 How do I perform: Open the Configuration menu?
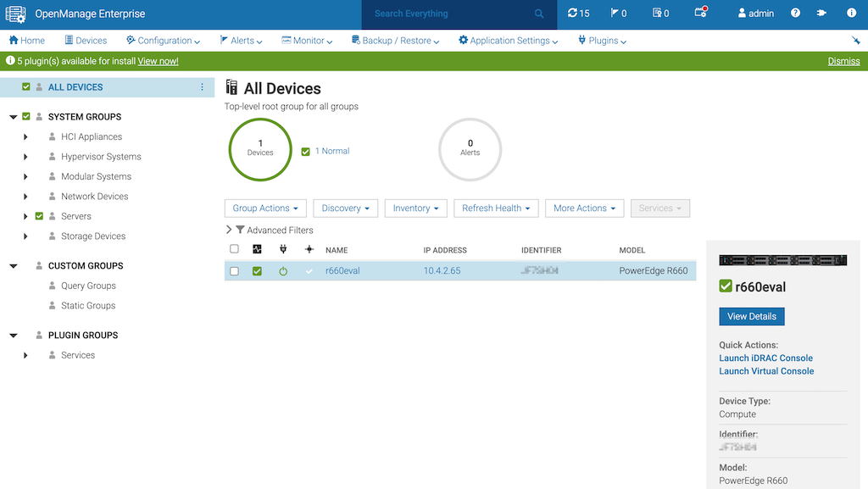tap(164, 41)
